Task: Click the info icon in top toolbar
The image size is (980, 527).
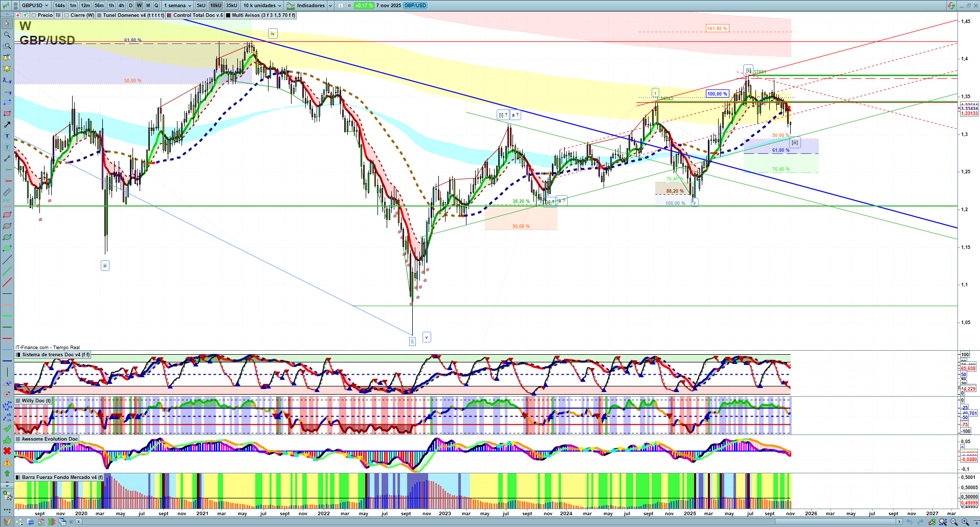Action: tap(341, 6)
